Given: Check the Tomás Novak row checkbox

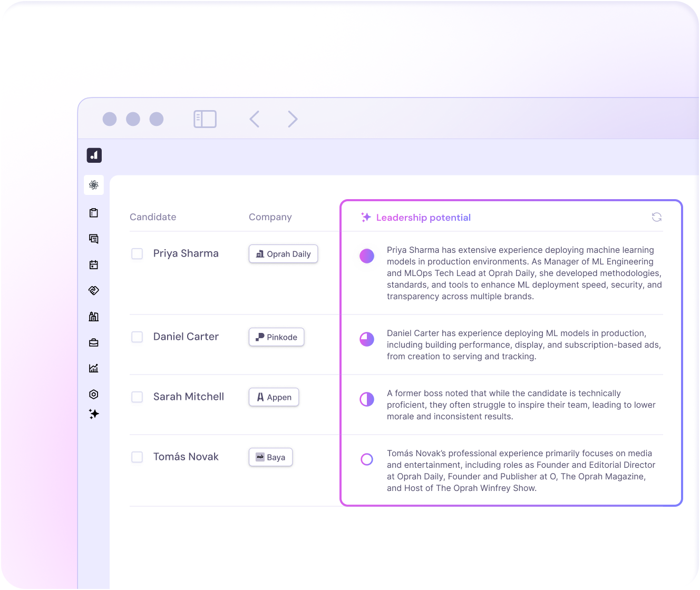Looking at the screenshot, I should [137, 457].
